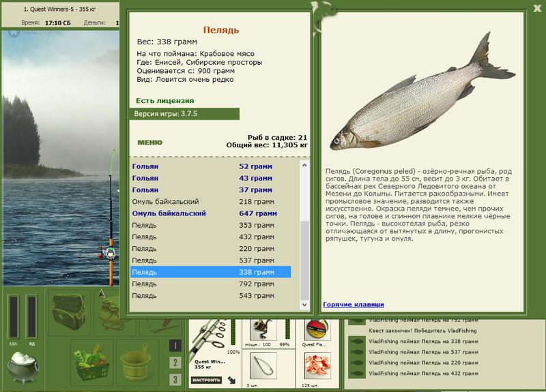
Task: Select Пелядь 792 грамм in list
Action: [x=210, y=284]
